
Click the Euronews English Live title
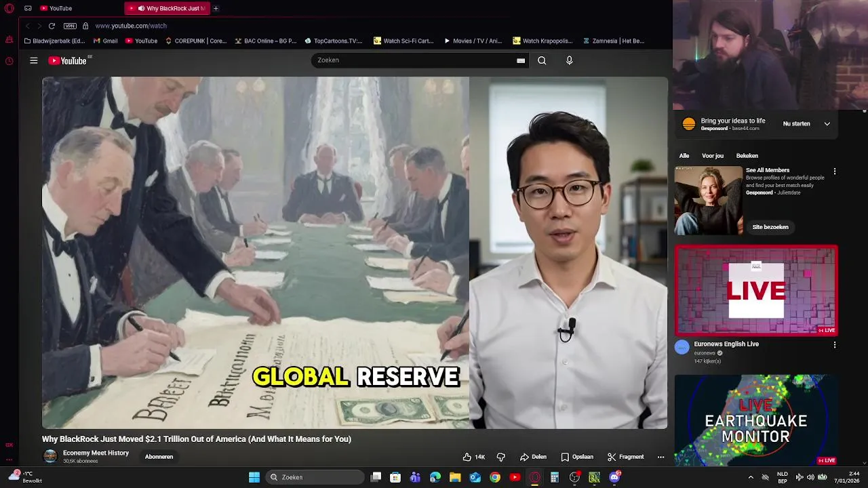point(726,344)
